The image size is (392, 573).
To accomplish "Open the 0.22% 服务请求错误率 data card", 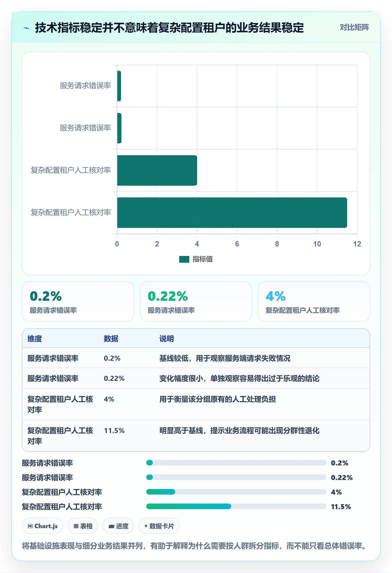I will pyautogui.click(x=196, y=301).
